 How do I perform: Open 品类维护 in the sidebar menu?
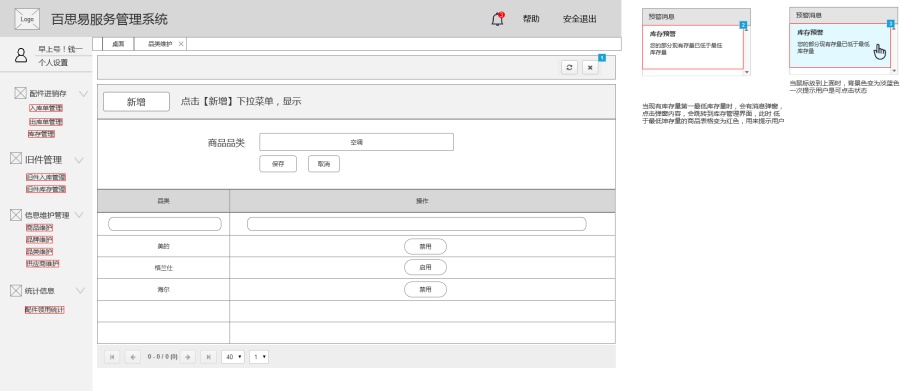(40, 251)
